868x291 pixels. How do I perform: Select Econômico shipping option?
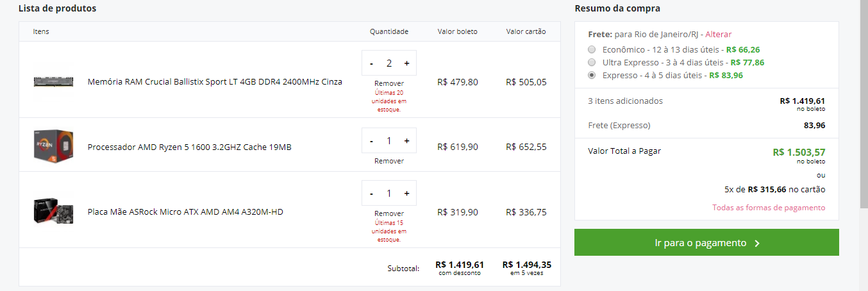tap(592, 49)
